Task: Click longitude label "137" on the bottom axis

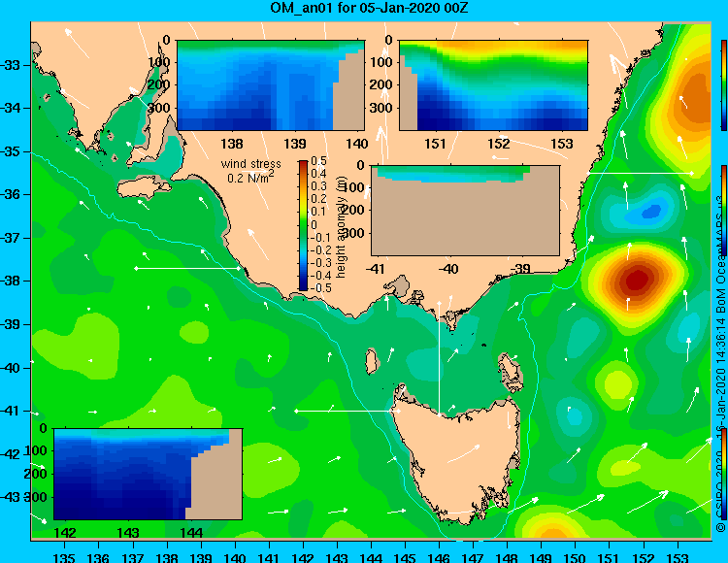Action: click(132, 557)
